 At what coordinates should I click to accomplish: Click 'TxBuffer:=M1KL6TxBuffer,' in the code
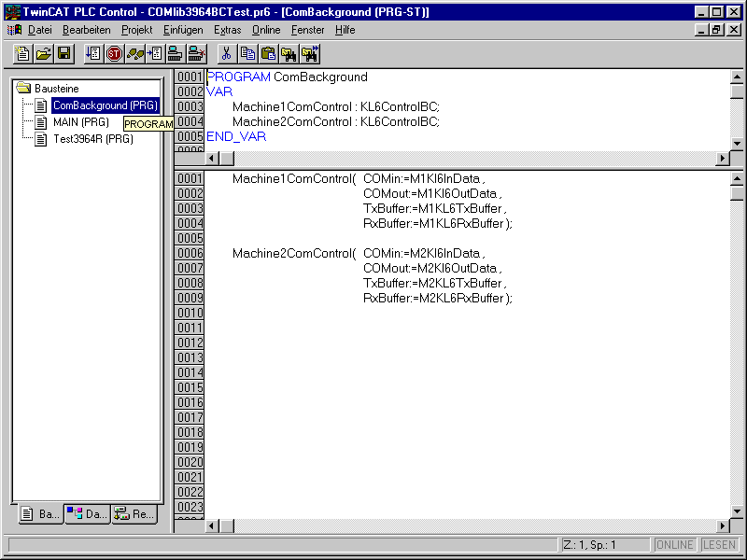[x=435, y=208]
